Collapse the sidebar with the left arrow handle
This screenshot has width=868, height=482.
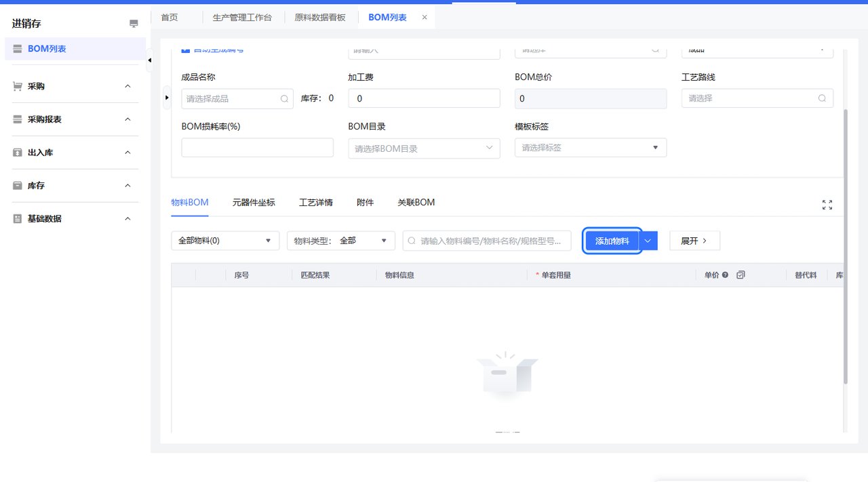[149, 60]
